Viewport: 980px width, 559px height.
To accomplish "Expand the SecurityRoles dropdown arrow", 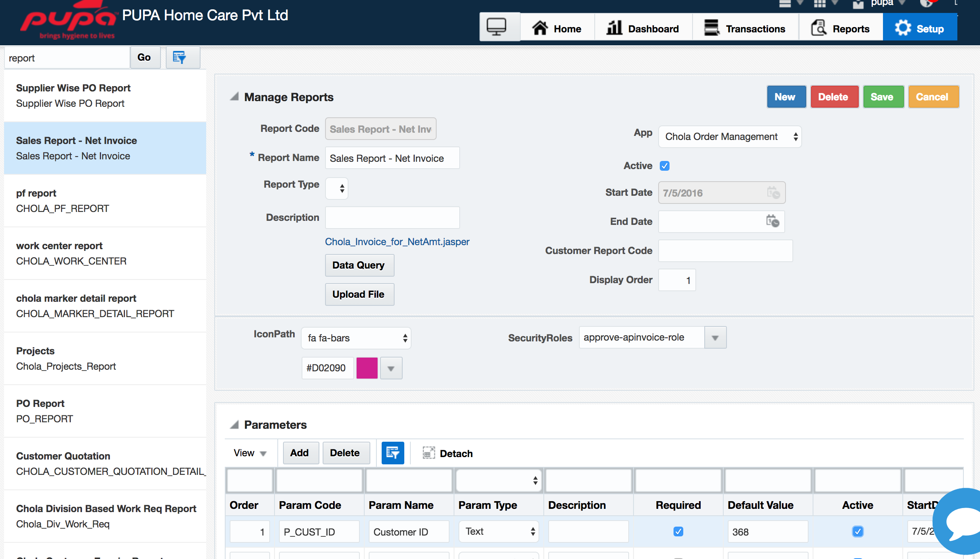I will [715, 338].
